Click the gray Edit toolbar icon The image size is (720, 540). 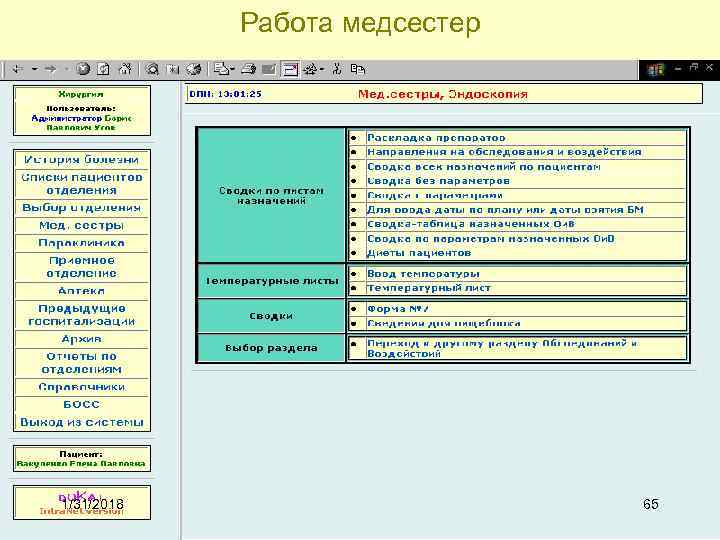(269, 69)
